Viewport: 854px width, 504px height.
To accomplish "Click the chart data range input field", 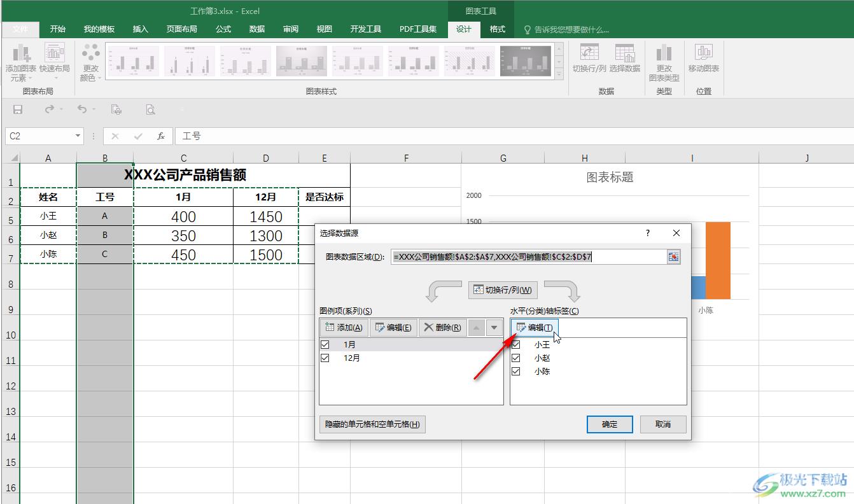I will click(x=528, y=256).
